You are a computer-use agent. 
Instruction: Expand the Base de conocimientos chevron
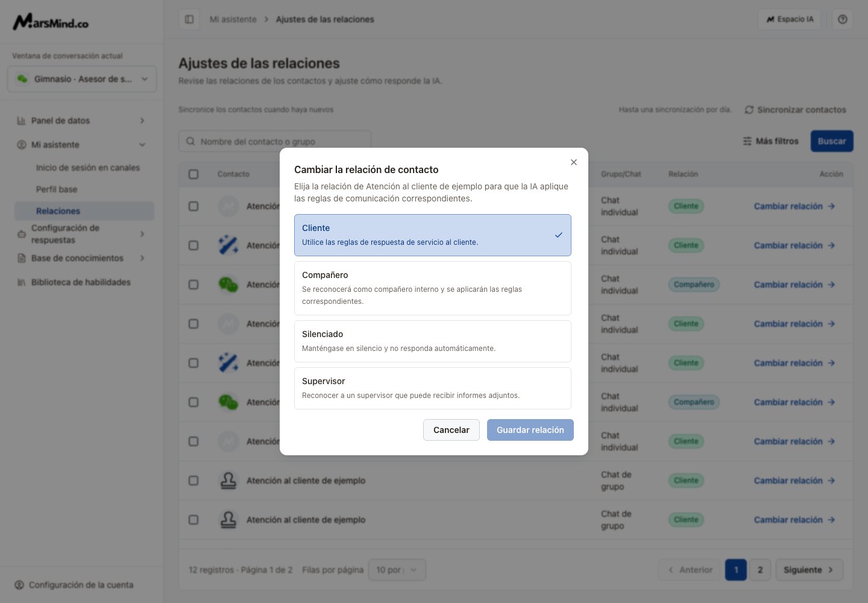pos(142,258)
